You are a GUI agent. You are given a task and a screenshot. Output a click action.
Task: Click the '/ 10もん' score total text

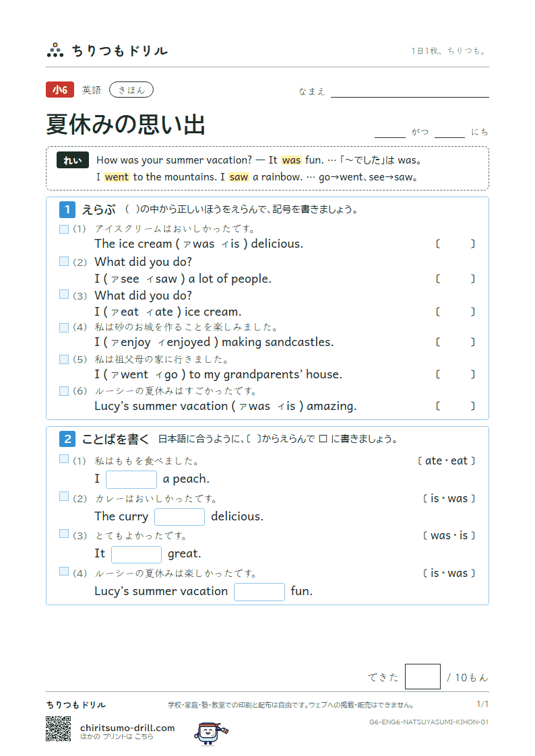(468, 677)
